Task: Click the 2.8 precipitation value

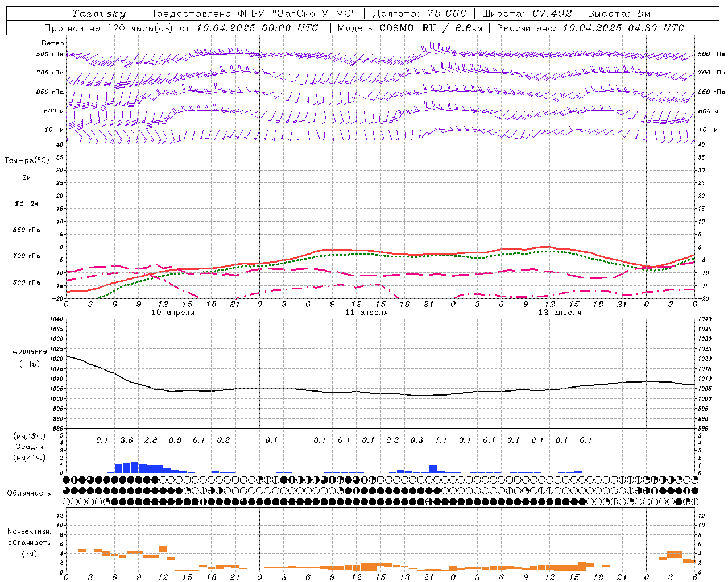Action: click(151, 440)
